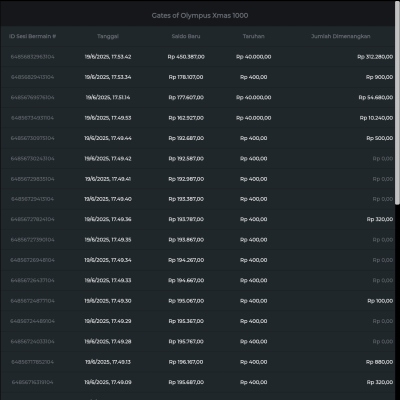
Task: Click 'Rp 0,00' winnings in 17.49.42 row
Action: point(383,159)
